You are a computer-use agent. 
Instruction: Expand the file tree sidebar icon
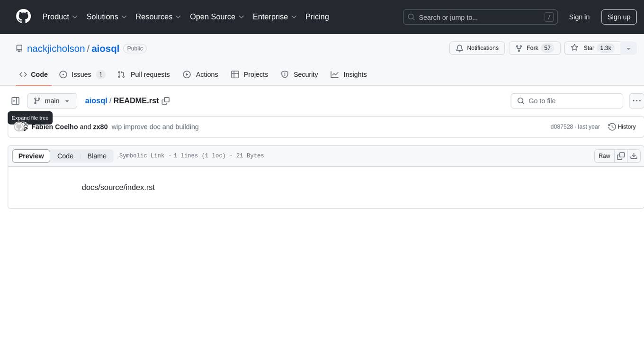point(16,101)
